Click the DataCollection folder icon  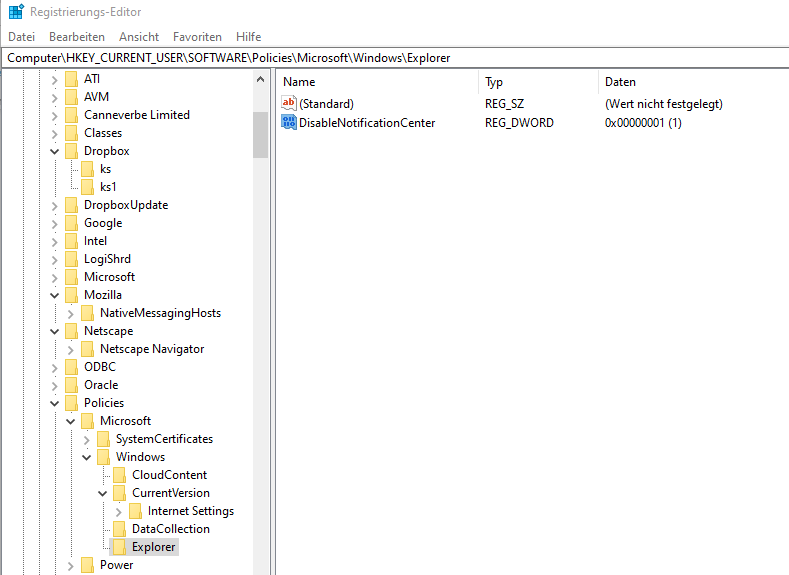point(120,529)
